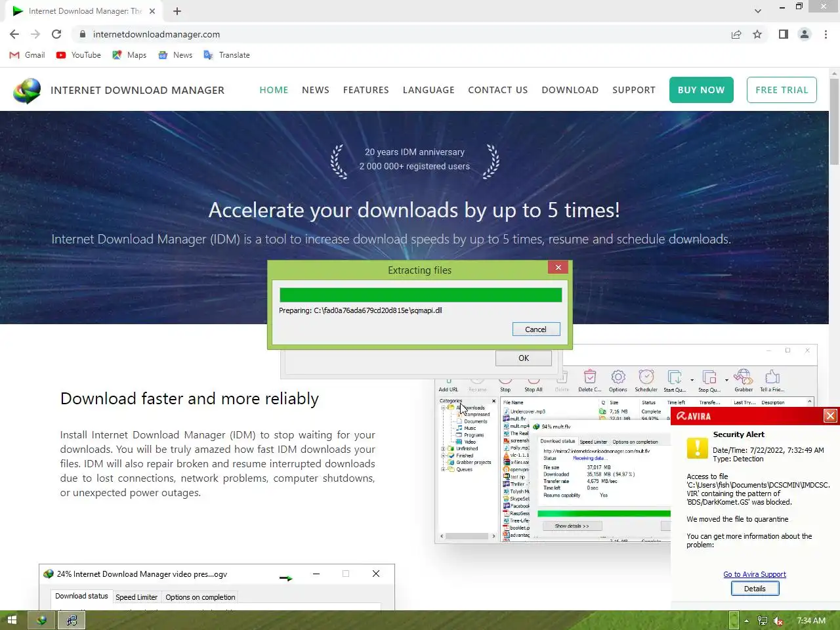840x630 pixels.
Task: Open the browser side panel icon
Action: coord(784,34)
